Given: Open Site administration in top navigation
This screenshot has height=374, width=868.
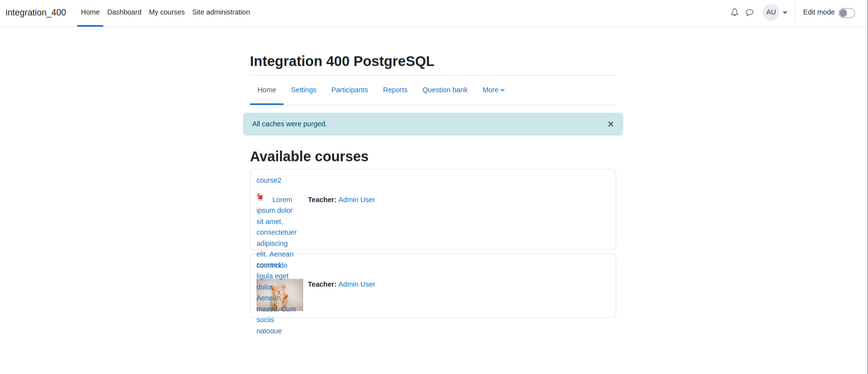Looking at the screenshot, I should pos(221,12).
